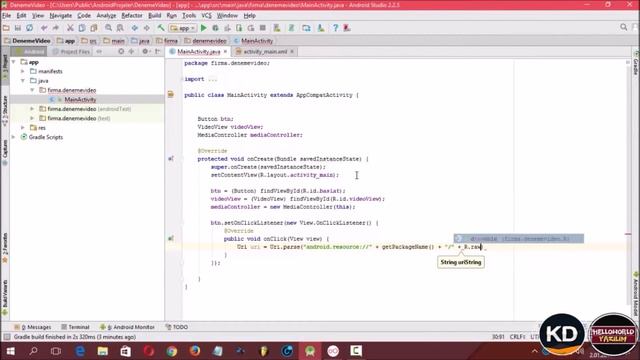Select the highlighted autocomplete suggestion
The height and width of the screenshot is (360, 640).
click(x=519, y=239)
